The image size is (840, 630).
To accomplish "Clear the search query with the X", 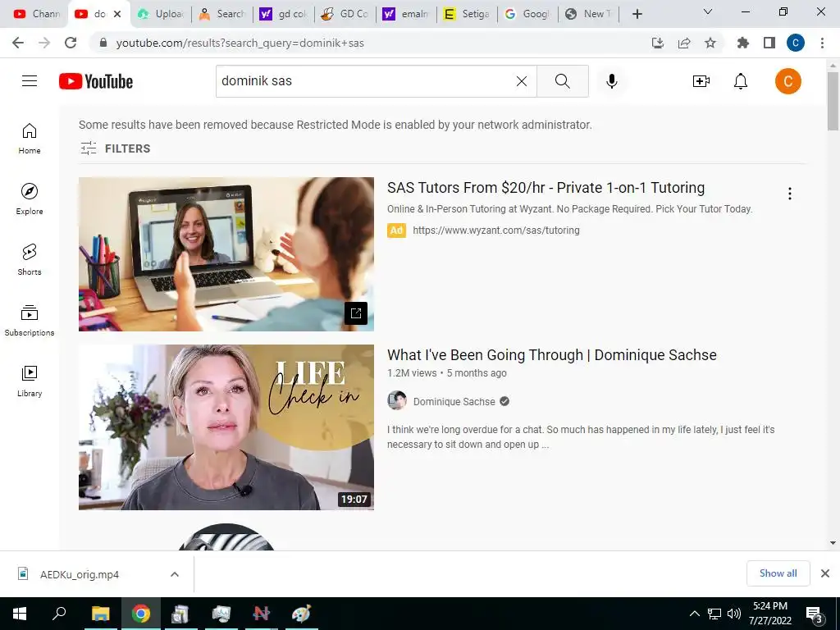I will [x=521, y=81].
